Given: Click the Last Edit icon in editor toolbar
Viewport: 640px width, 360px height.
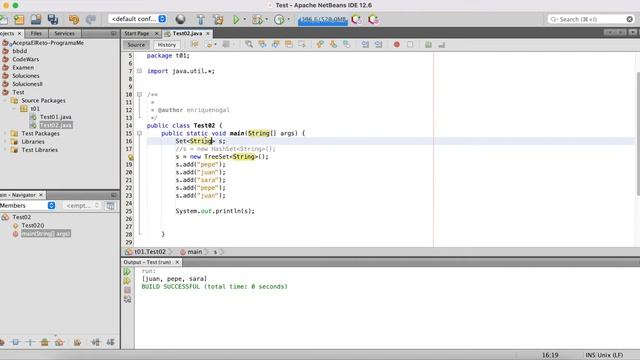Looking at the screenshot, I should pos(195,44).
